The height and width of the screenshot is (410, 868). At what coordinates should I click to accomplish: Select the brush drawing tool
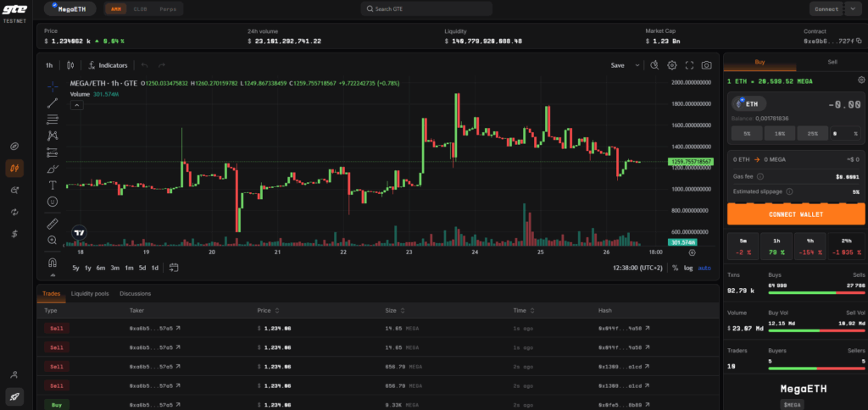click(x=53, y=169)
